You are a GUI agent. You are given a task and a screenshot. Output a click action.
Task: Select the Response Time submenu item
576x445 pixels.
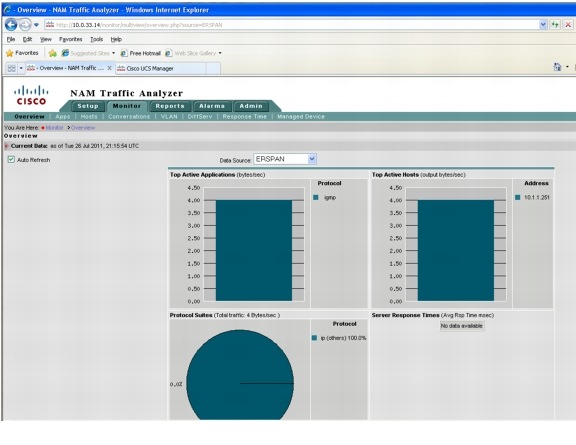244,117
